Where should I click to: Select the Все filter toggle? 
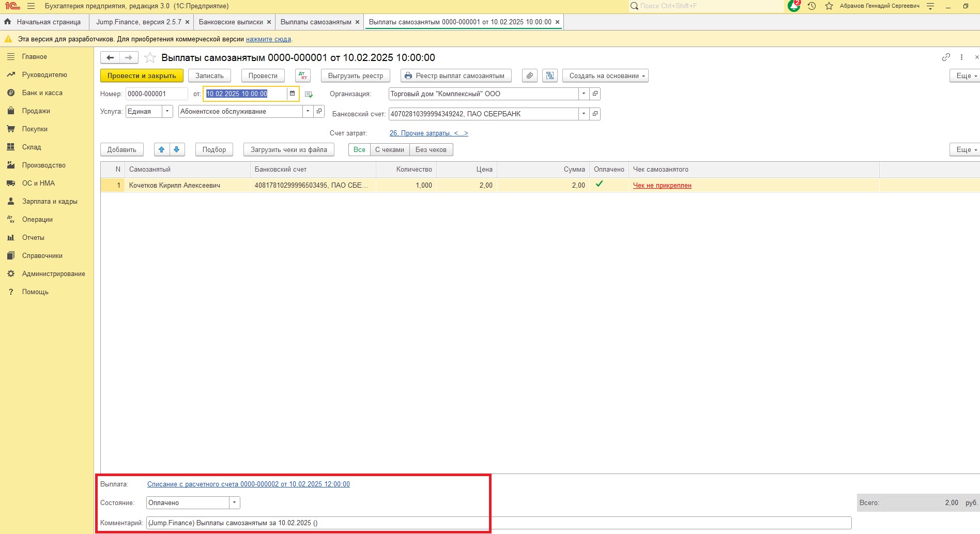coord(359,149)
